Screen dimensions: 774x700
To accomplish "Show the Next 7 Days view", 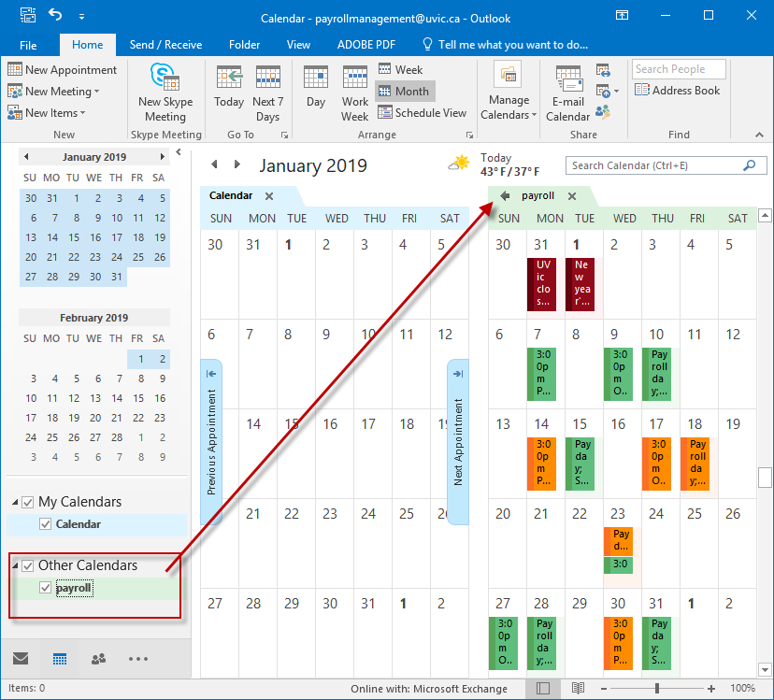I will (x=267, y=93).
